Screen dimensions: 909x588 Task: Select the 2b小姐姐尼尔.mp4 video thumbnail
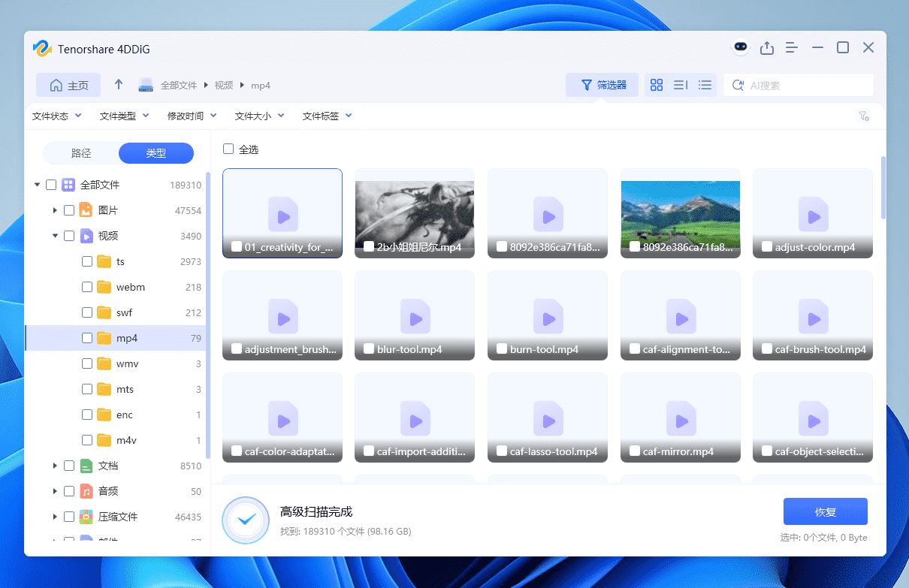pyautogui.click(x=414, y=213)
